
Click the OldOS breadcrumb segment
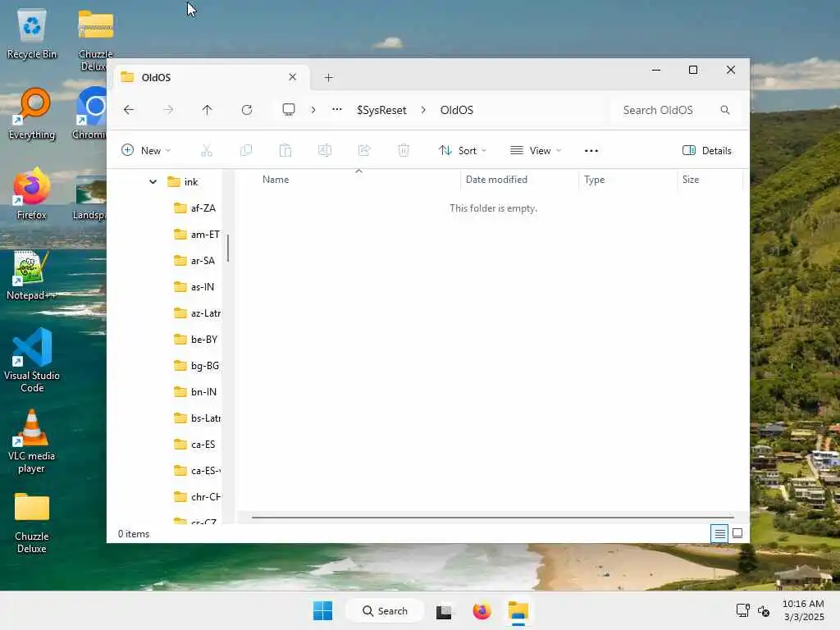[456, 110]
